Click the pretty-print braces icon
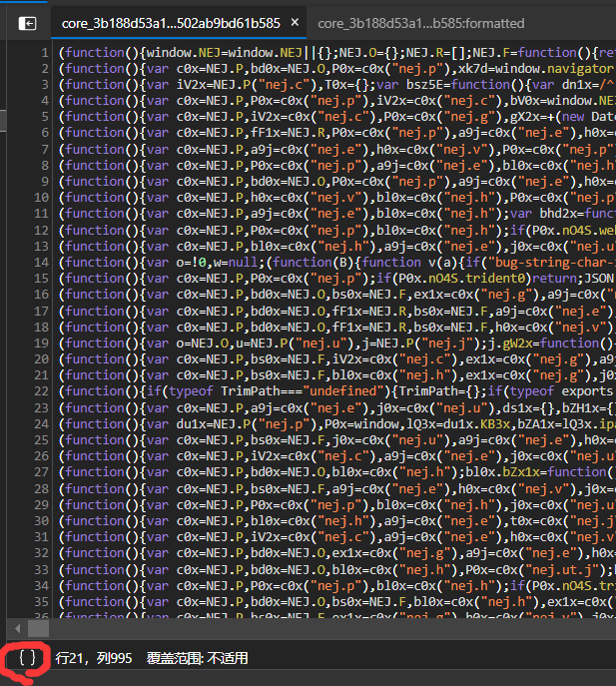The image size is (616, 686). (x=27, y=658)
